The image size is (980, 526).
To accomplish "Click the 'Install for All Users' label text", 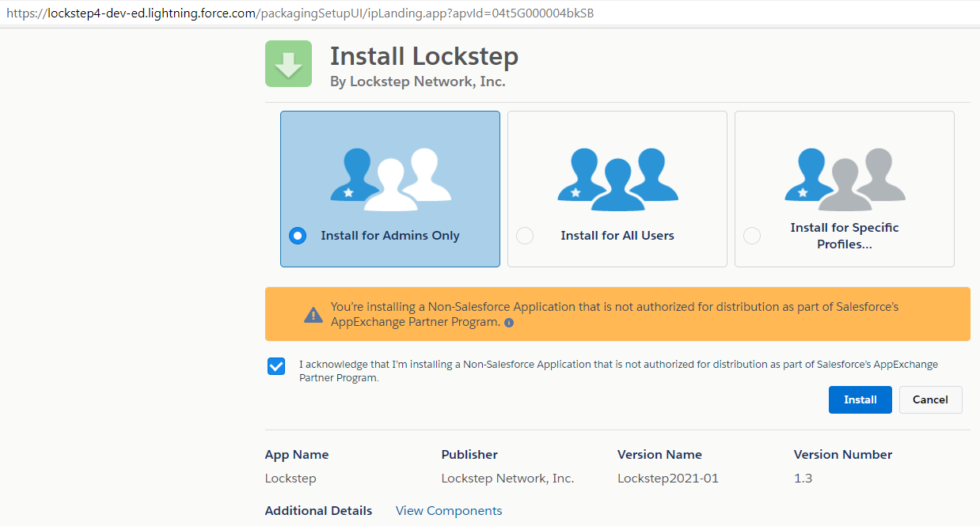I will (x=617, y=236).
